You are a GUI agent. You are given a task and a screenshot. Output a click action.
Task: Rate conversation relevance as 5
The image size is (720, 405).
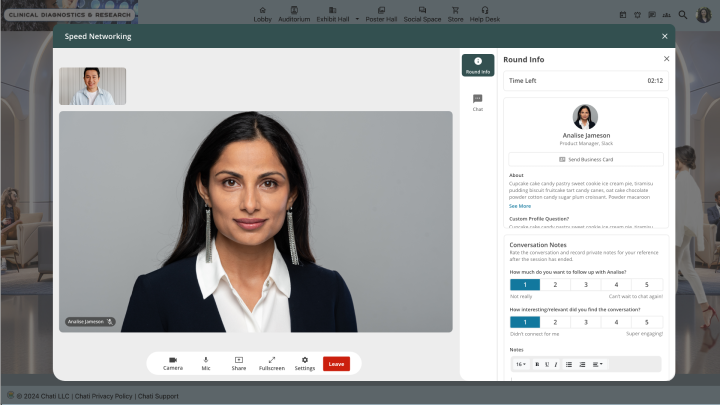pos(647,322)
